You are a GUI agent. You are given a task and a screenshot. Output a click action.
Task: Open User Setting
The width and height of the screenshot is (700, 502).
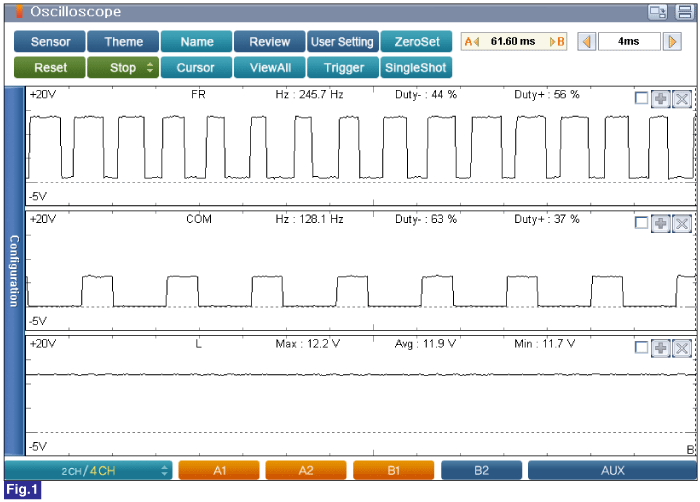pyautogui.click(x=342, y=42)
